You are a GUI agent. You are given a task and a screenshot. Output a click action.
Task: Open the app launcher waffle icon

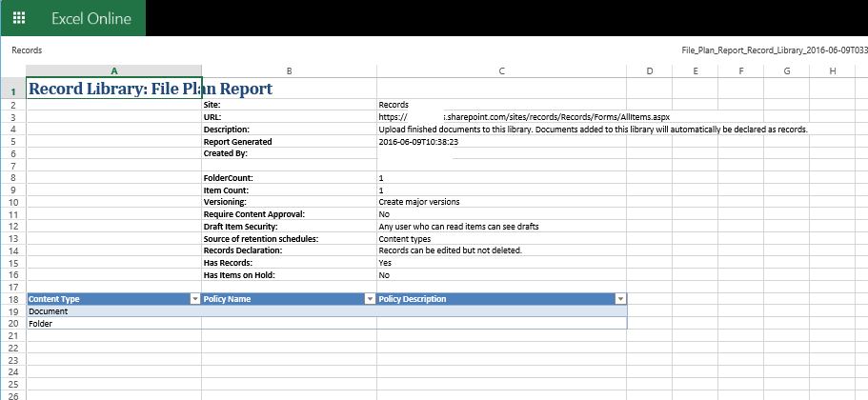(19, 18)
